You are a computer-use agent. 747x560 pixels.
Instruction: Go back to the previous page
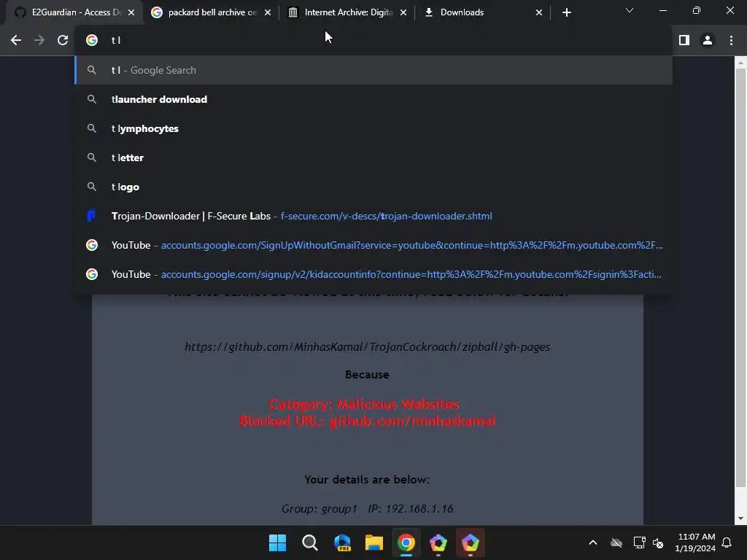click(16, 41)
